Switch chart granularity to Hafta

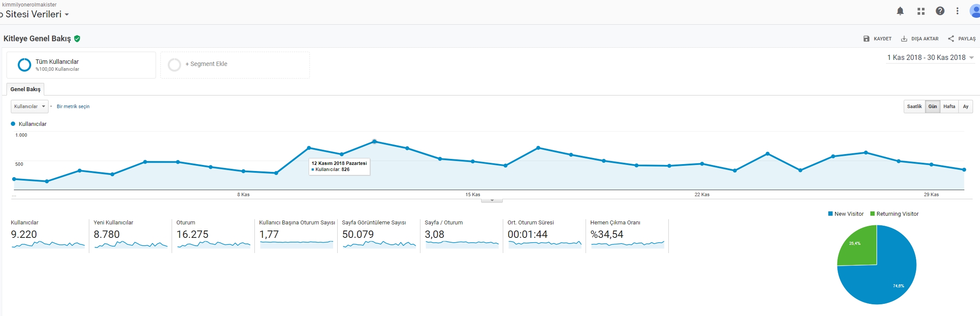(949, 106)
